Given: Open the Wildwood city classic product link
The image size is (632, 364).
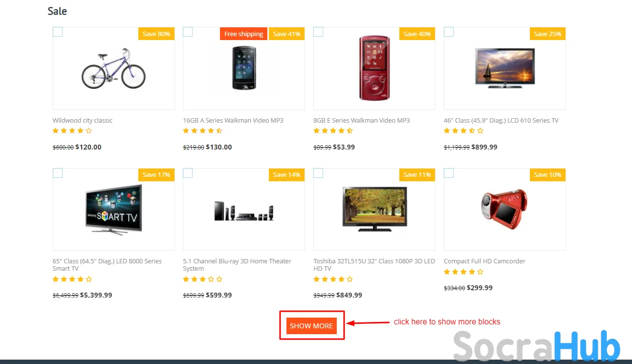Looking at the screenshot, I should (x=83, y=121).
